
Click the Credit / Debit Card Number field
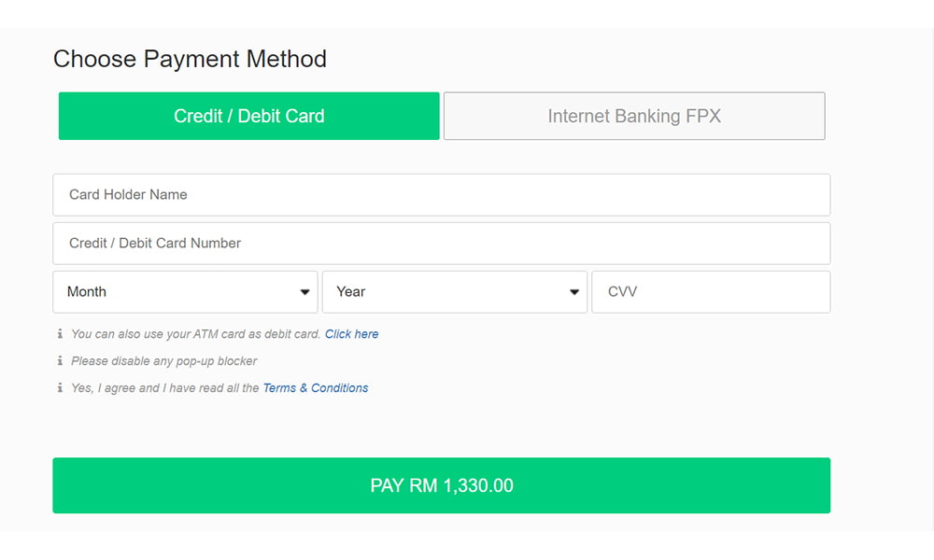tap(442, 244)
